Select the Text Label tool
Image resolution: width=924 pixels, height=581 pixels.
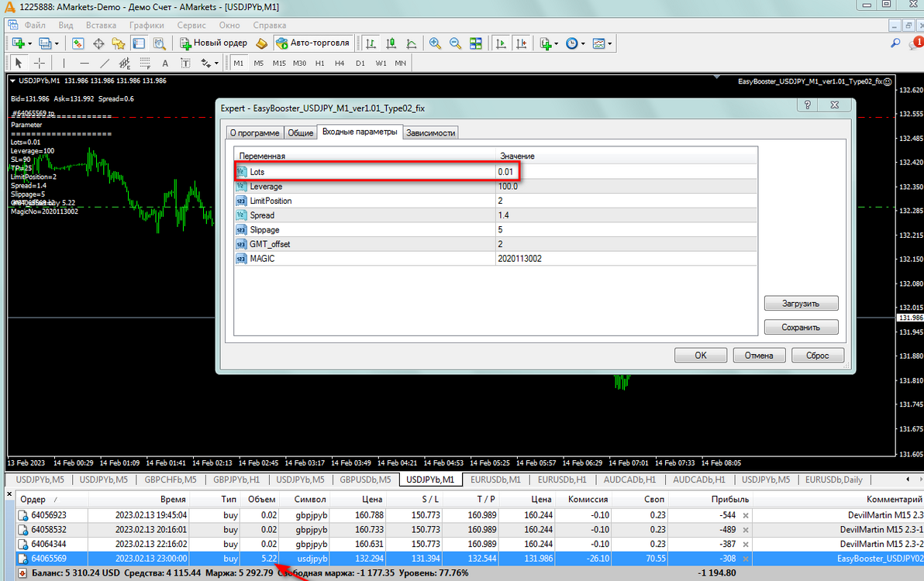pos(185,63)
